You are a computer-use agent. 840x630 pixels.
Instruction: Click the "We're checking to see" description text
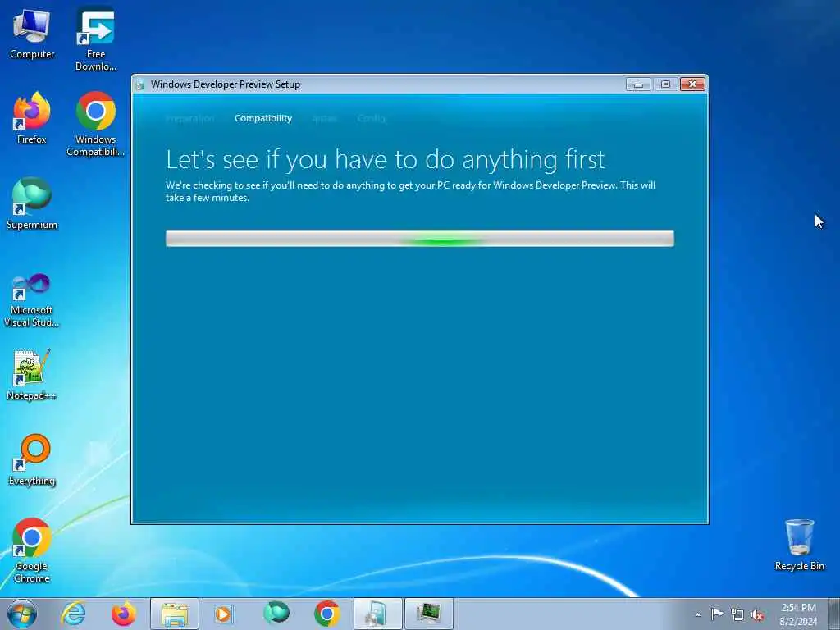(410, 191)
